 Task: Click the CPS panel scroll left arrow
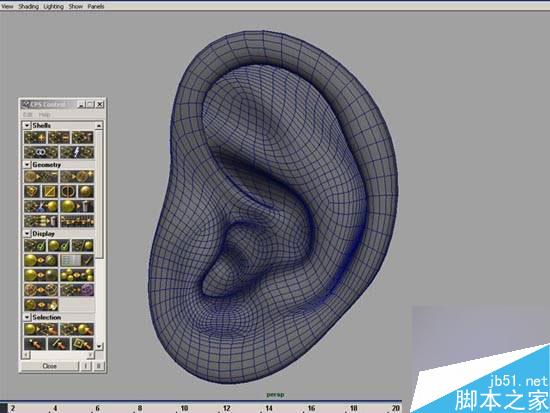click(x=25, y=355)
